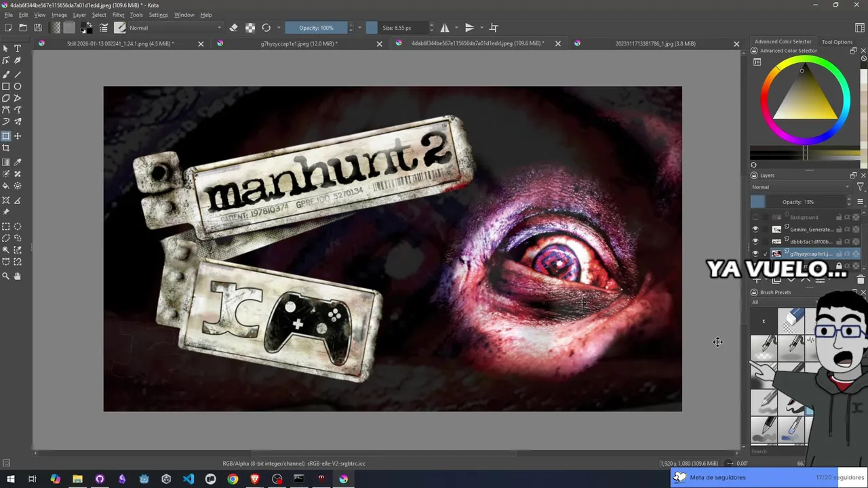
Task: Click the reload original preset icon
Action: [267, 28]
